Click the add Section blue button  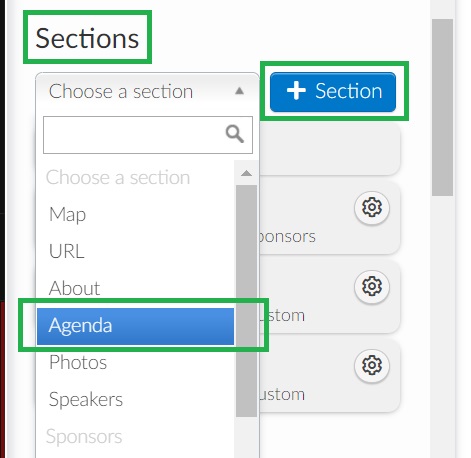333,92
